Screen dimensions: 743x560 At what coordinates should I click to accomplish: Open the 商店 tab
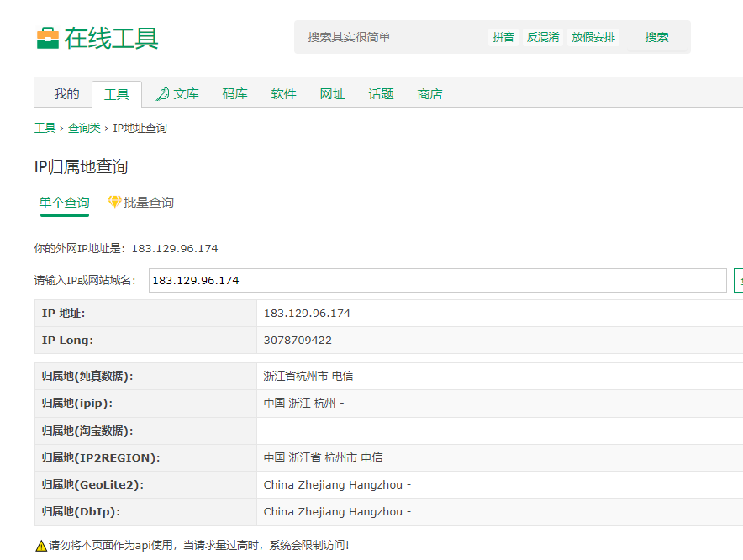tap(429, 94)
